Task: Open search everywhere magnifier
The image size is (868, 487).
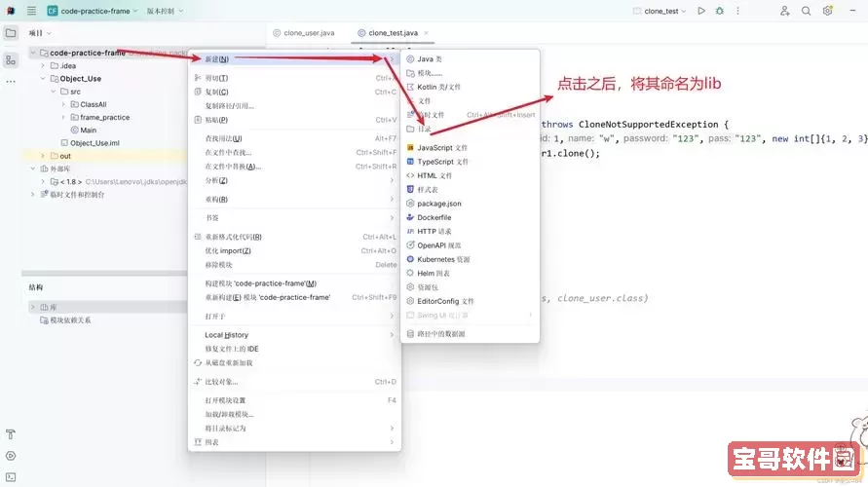Action: point(806,11)
